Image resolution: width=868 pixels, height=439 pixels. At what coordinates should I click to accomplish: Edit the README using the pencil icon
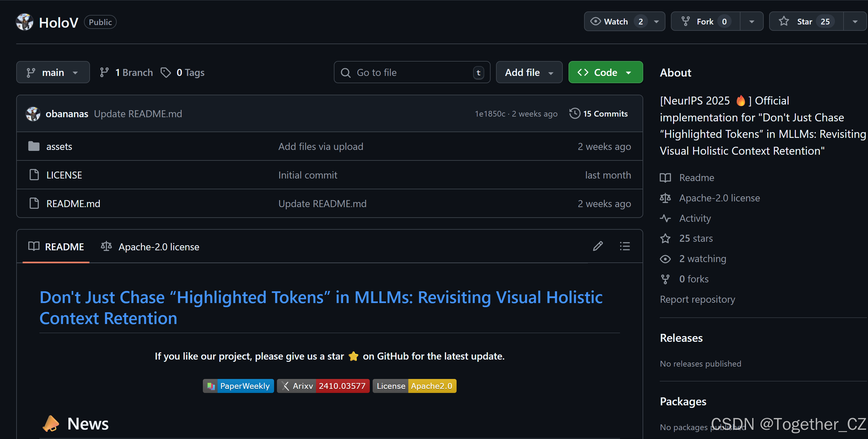tap(597, 246)
